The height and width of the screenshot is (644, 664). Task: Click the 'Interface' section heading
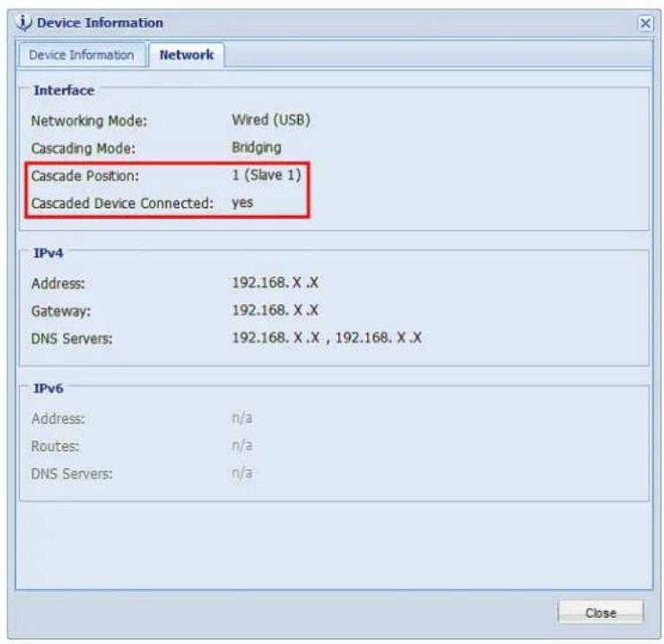point(64,91)
